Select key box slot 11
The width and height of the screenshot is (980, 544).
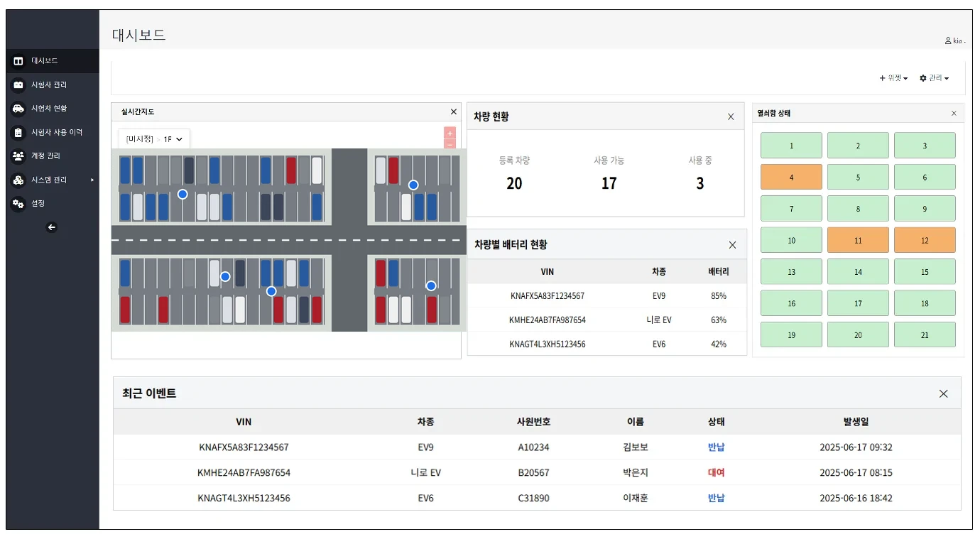click(x=858, y=241)
